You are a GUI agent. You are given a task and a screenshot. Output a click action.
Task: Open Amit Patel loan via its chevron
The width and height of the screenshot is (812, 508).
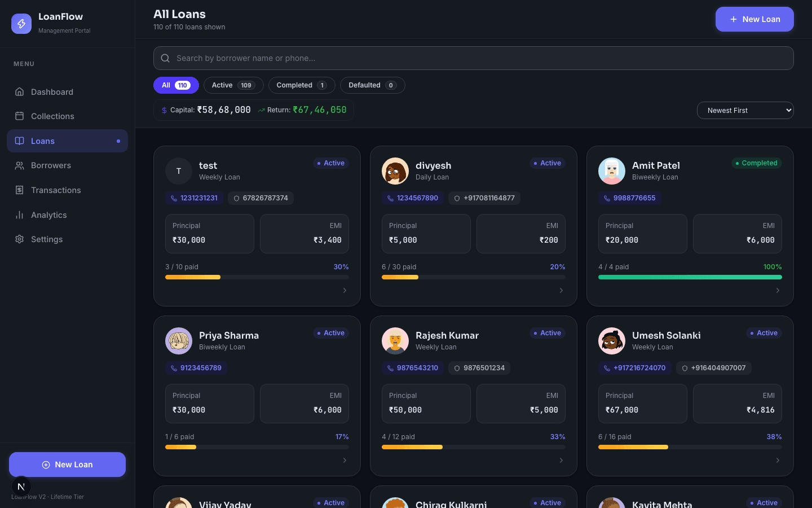(x=778, y=290)
